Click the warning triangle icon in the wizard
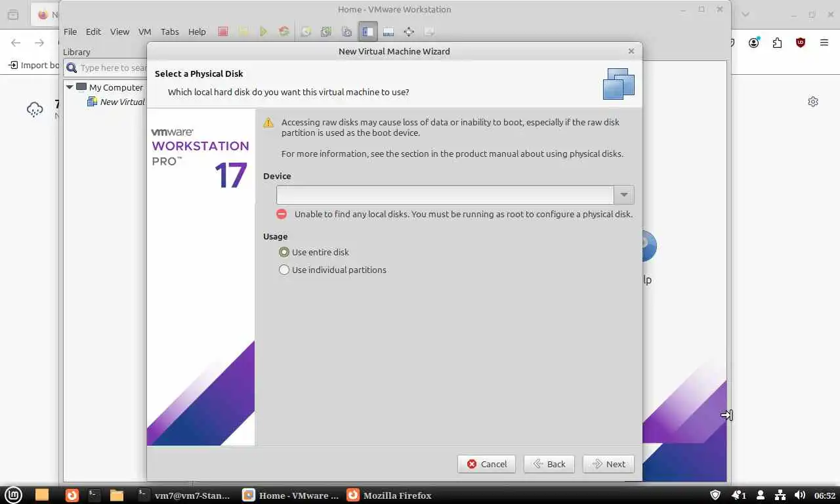Viewport: 840px width, 504px height. (268, 123)
